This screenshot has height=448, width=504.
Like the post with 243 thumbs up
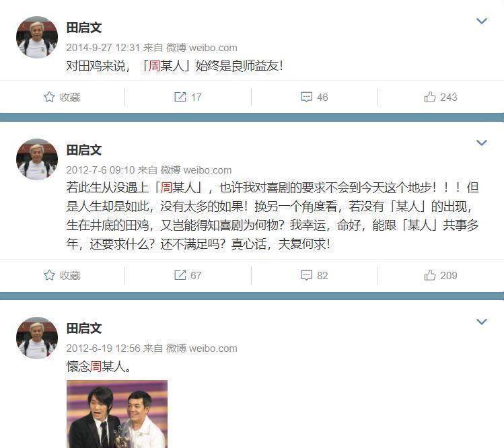tap(430, 97)
